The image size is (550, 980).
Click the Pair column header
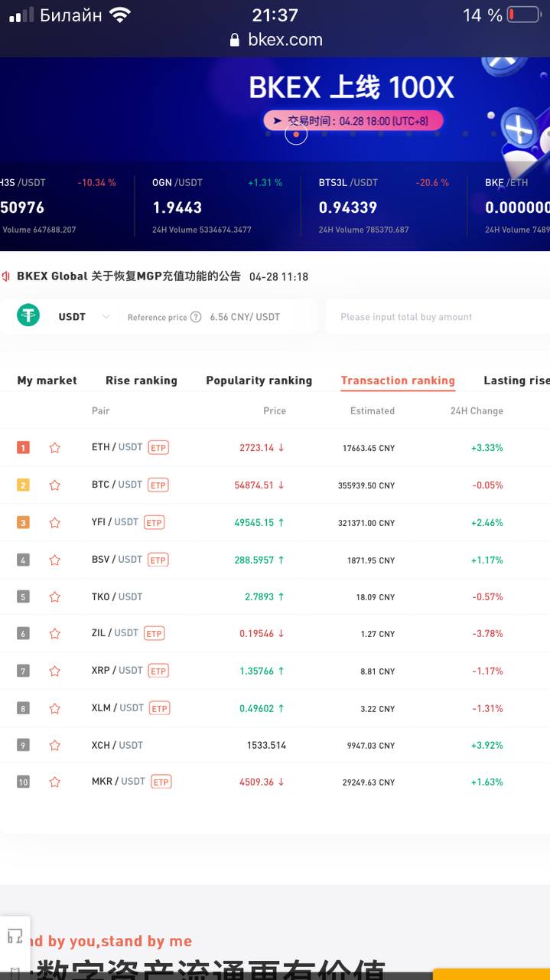click(x=101, y=411)
